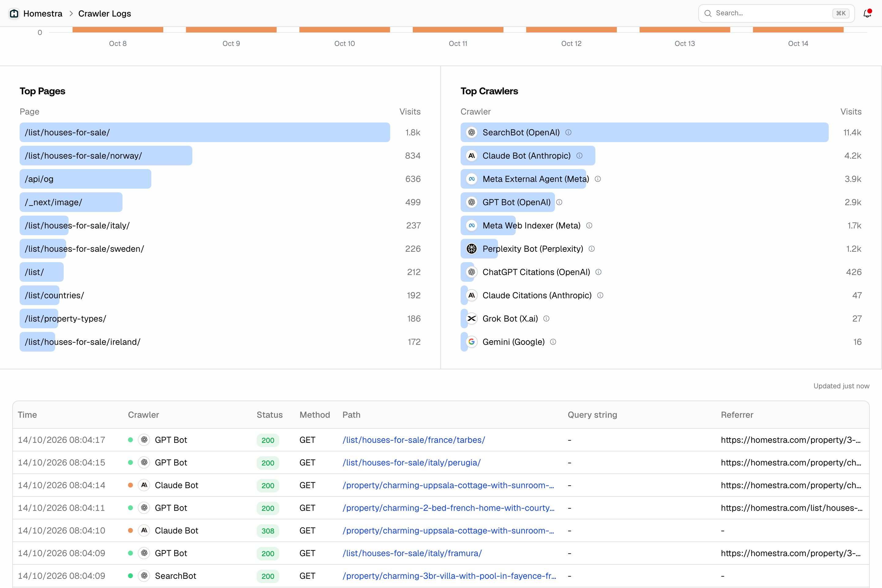Screen dimensions: 882x588
Task: Select SearchBot crawler in log table
Action: click(175, 576)
